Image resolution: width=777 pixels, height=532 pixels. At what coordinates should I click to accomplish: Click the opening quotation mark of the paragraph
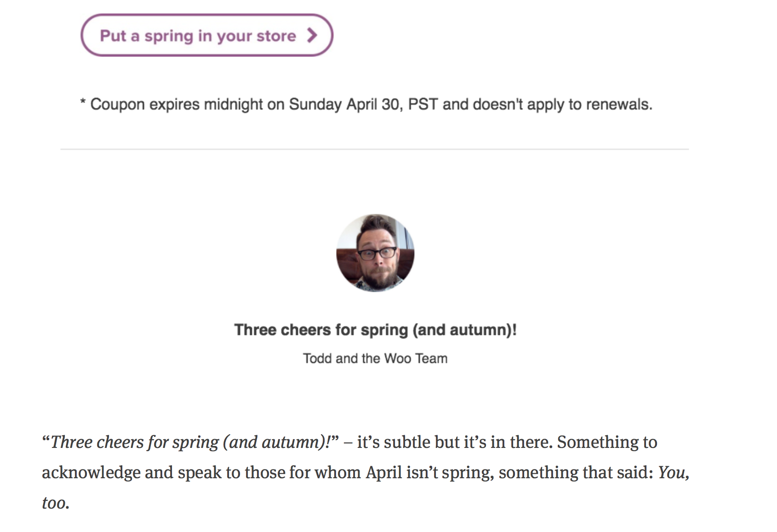coord(46,441)
